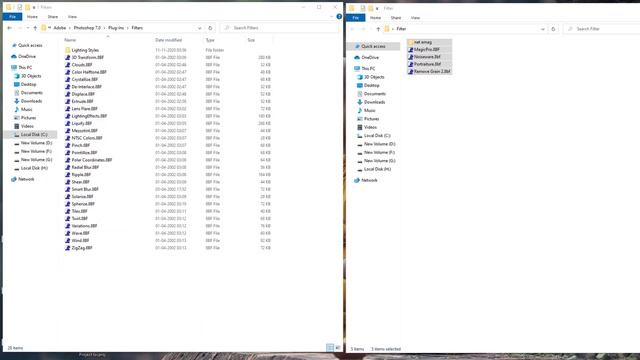Screen dimensions: 640x360
Task: Select the Color Halftone.8BF file name
Action: click(89, 72)
